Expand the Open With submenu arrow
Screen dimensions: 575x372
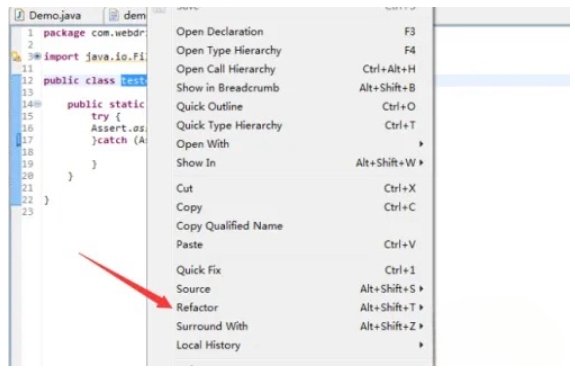point(421,144)
